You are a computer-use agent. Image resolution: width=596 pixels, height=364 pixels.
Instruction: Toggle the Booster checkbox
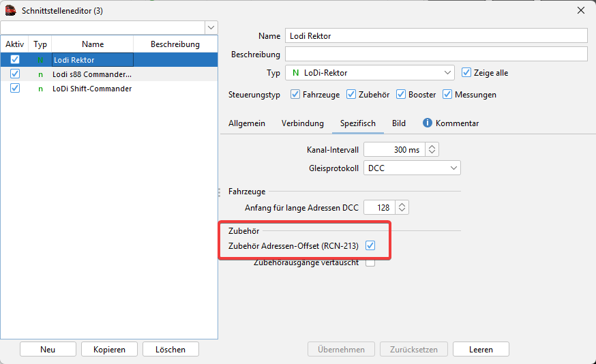click(400, 94)
